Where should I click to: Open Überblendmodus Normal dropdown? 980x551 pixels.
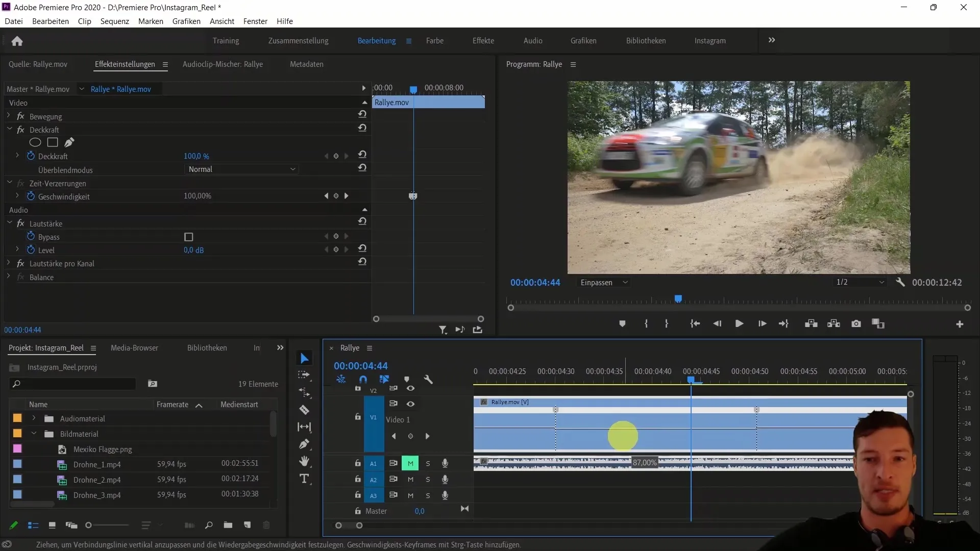(241, 169)
